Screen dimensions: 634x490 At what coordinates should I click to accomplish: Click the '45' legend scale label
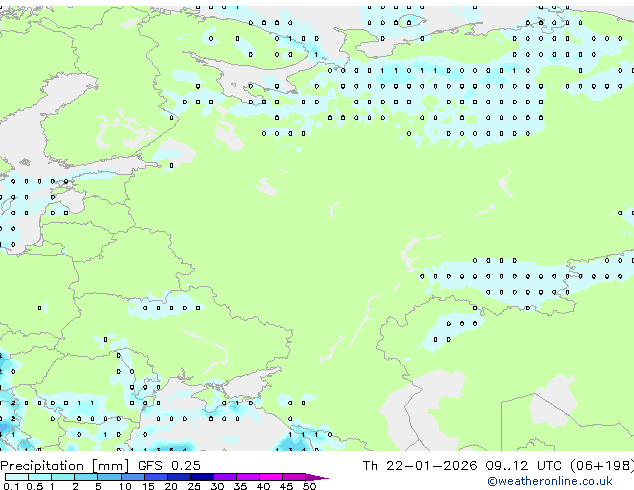coord(286,486)
